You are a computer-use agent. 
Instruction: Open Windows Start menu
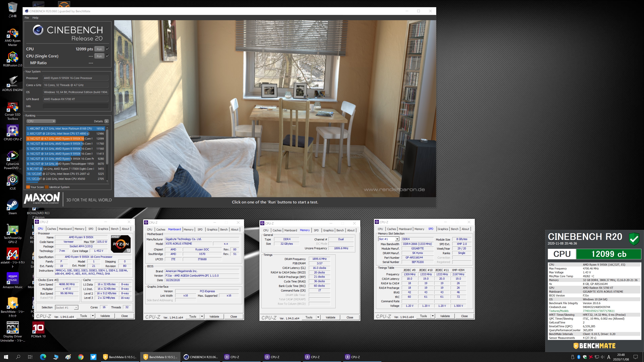click(6, 357)
